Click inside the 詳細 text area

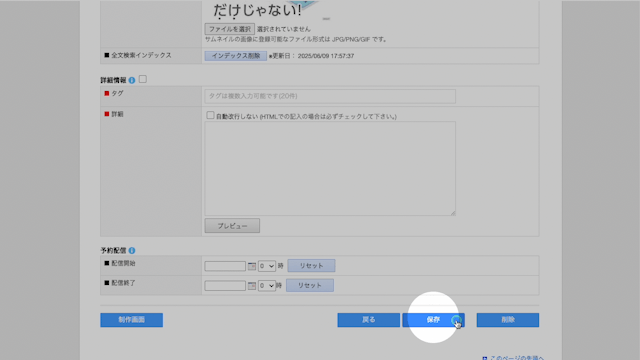330,168
